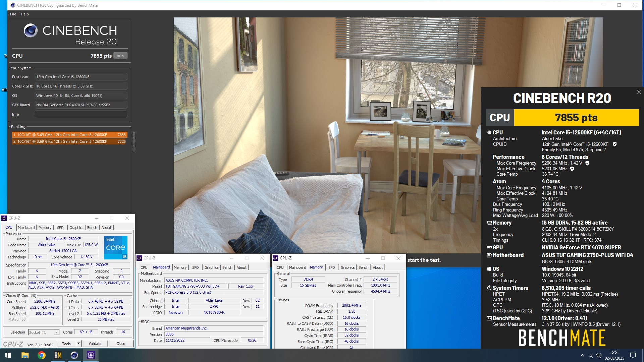Open SPD tab in left CPU-Z window
The image size is (644, 362).
coord(60,228)
